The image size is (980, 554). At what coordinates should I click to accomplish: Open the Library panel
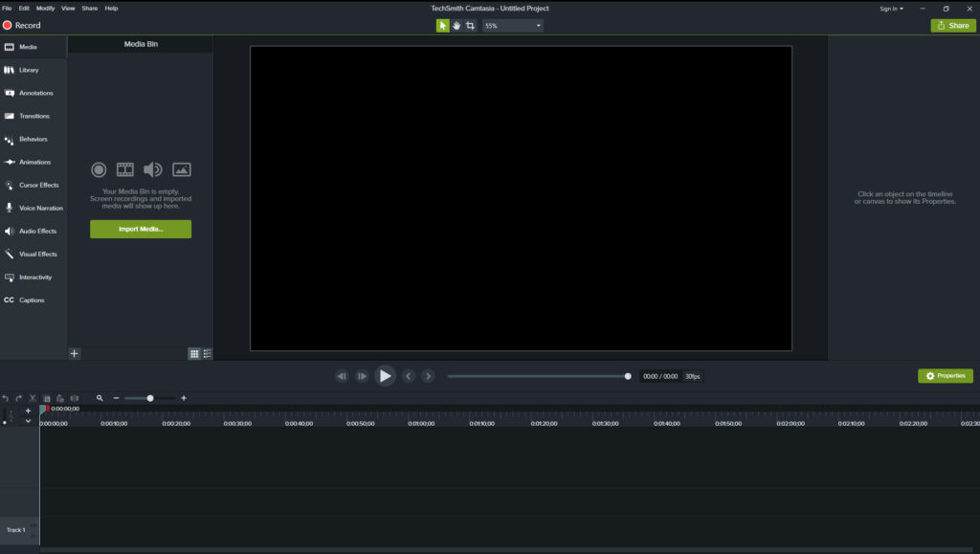click(33, 70)
